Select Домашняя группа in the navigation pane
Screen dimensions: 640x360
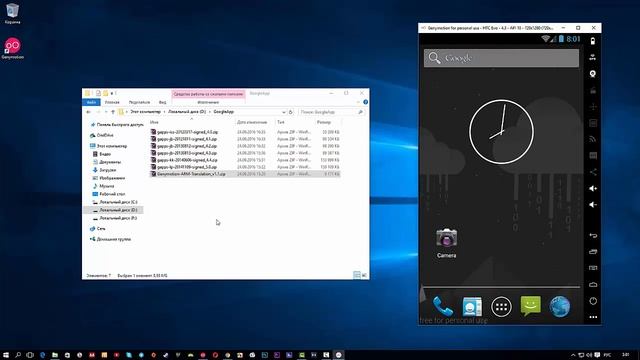pyautogui.click(x=111, y=239)
